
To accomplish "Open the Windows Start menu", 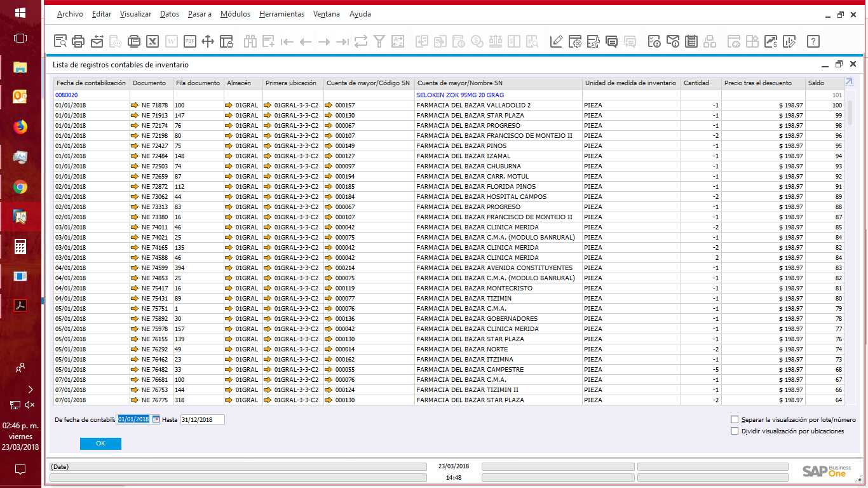I will [20, 13].
